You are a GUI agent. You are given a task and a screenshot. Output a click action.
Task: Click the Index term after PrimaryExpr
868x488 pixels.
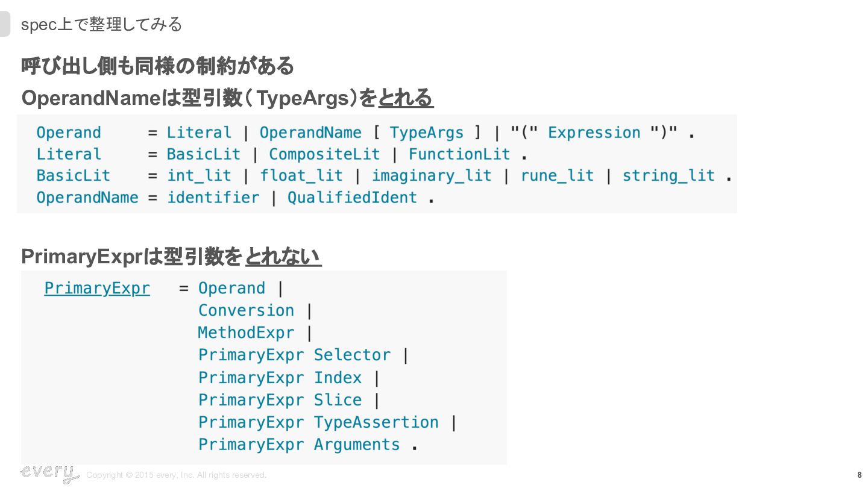(x=338, y=378)
